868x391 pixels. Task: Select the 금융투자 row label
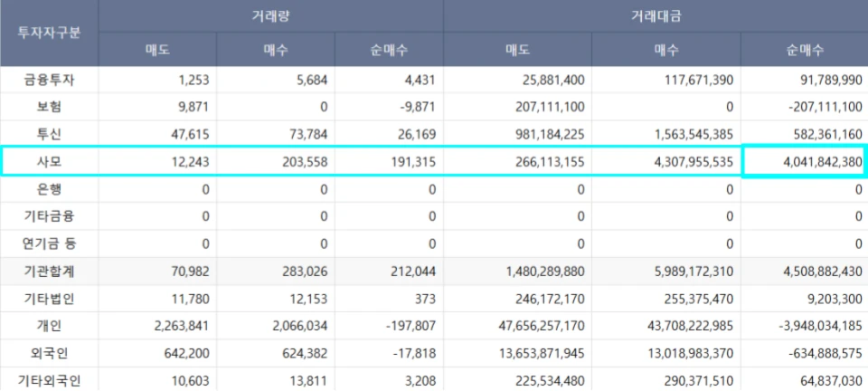tap(49, 80)
